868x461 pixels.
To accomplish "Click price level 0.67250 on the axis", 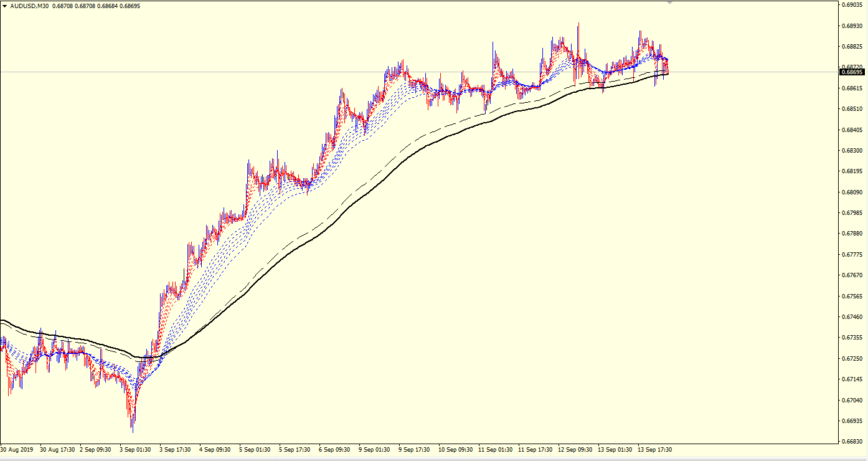I will click(x=852, y=359).
